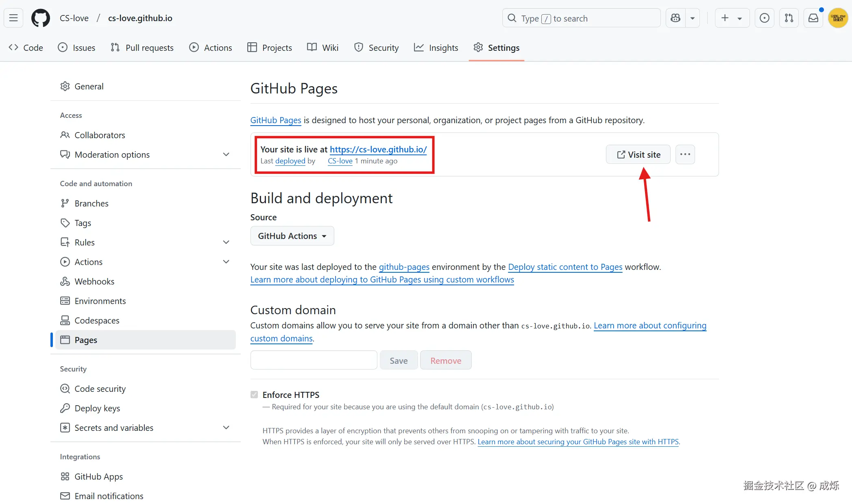Open the cs-love.github.io live site link

pos(378,150)
